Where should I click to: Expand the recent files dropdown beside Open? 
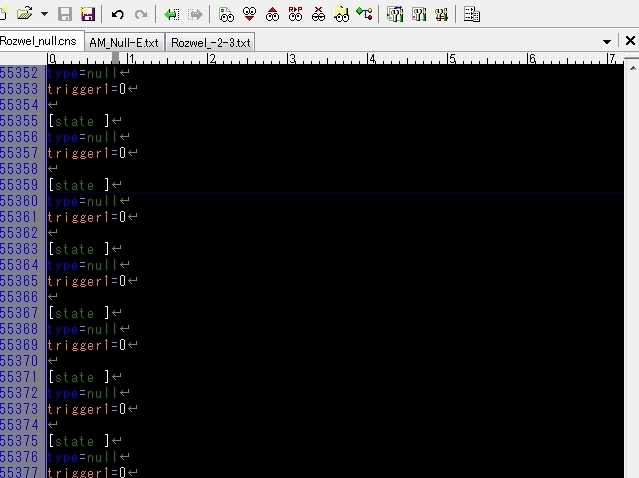pyautogui.click(x=44, y=14)
